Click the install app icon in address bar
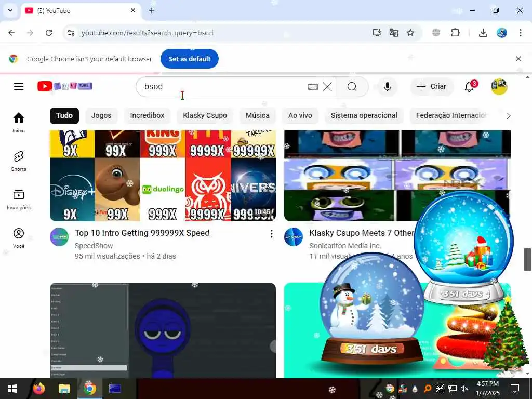532x399 pixels. click(377, 33)
